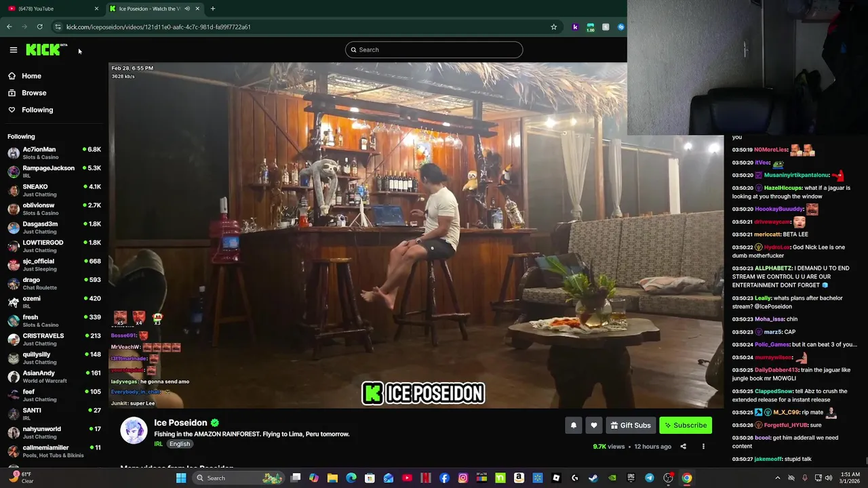This screenshot has width=868, height=488.
Task: Open SNEAKO channel in Following list
Action: click(x=54, y=190)
